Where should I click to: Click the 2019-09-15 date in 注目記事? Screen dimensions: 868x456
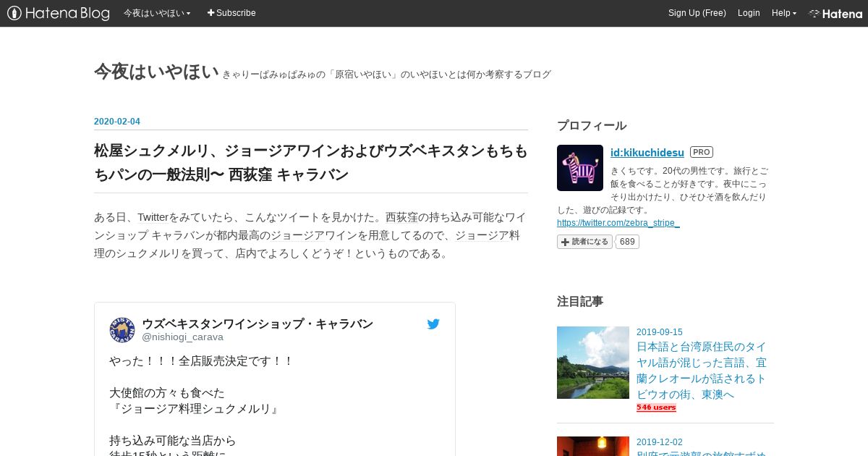click(660, 332)
